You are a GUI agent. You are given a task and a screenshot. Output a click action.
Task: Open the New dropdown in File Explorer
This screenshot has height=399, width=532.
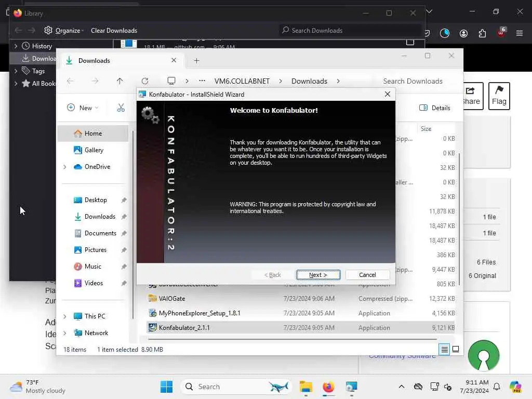tap(83, 108)
